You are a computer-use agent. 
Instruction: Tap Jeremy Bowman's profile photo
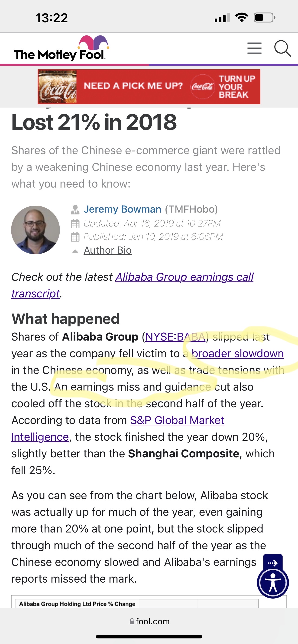pyautogui.click(x=36, y=230)
